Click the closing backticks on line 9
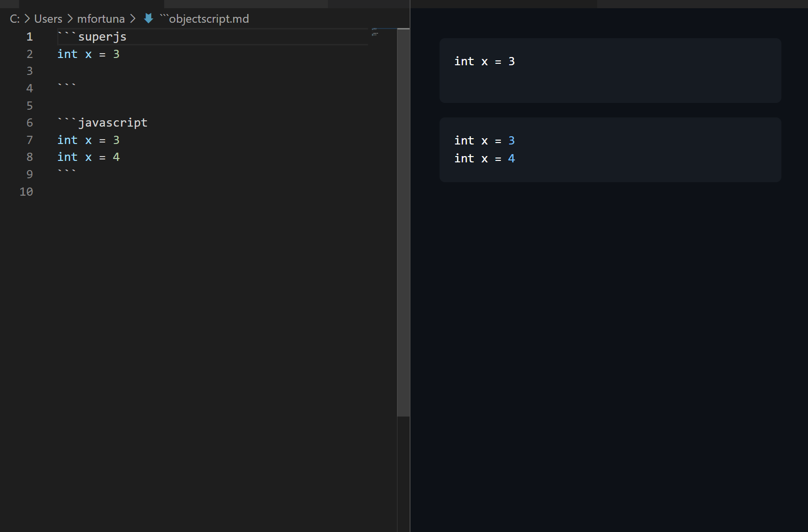Image resolution: width=808 pixels, height=532 pixels. (67, 172)
